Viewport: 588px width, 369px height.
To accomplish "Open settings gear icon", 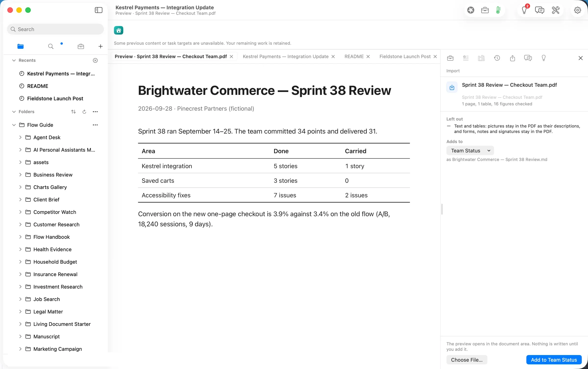I will coord(577,10).
